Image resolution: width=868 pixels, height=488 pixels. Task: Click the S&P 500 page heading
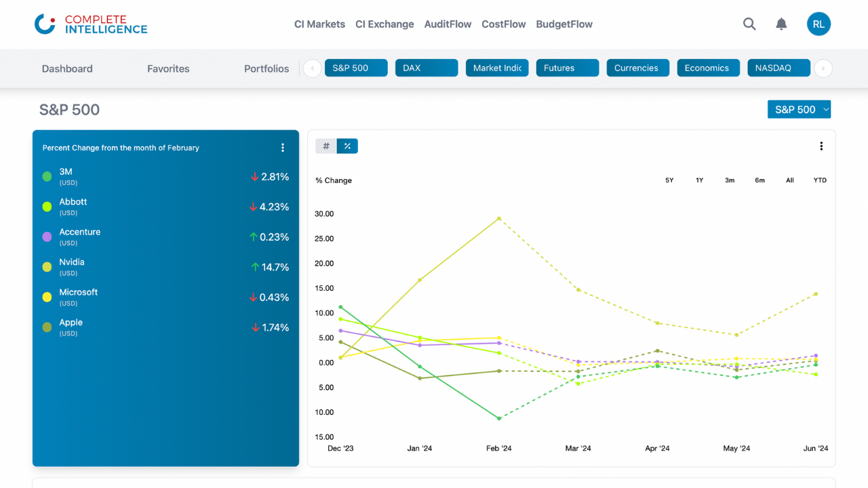click(x=69, y=110)
